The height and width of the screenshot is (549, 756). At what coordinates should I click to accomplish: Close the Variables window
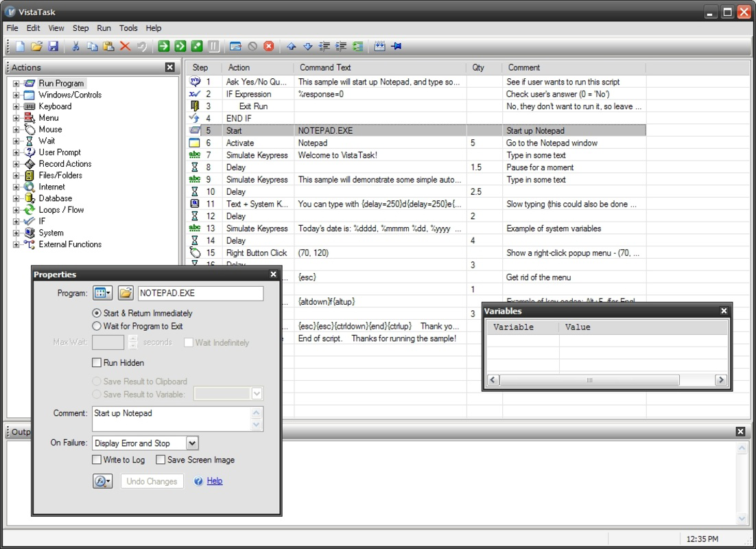[724, 311]
